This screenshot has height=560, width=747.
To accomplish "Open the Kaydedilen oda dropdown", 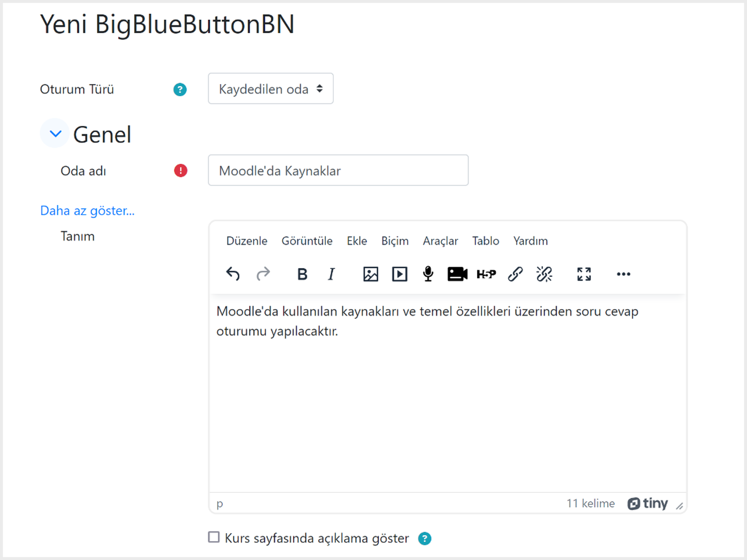I will coord(270,89).
